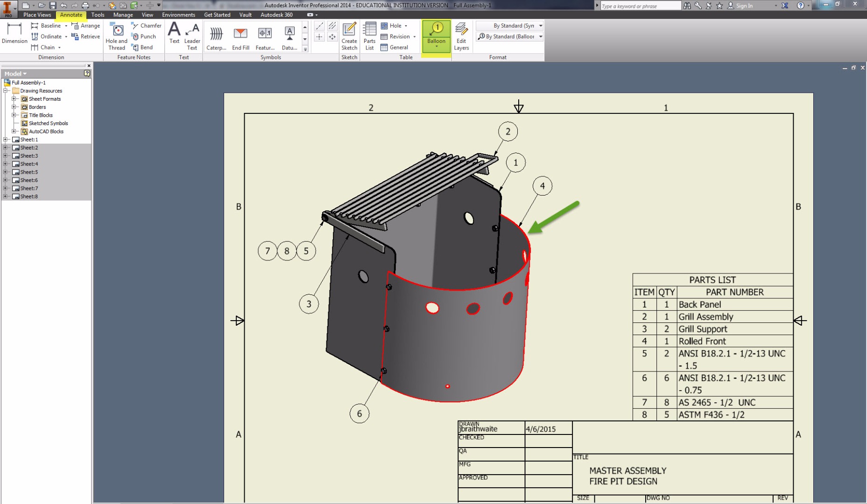
Task: Open the Environments tab
Action: (x=178, y=15)
